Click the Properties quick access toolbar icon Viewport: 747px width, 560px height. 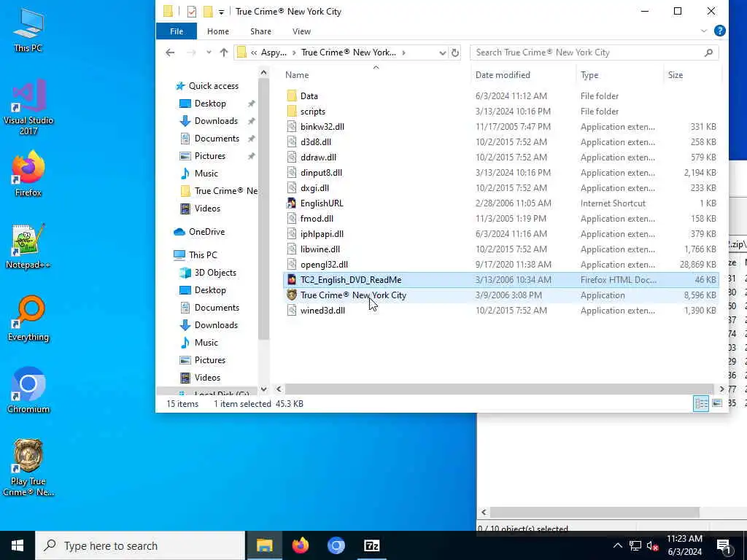click(192, 12)
